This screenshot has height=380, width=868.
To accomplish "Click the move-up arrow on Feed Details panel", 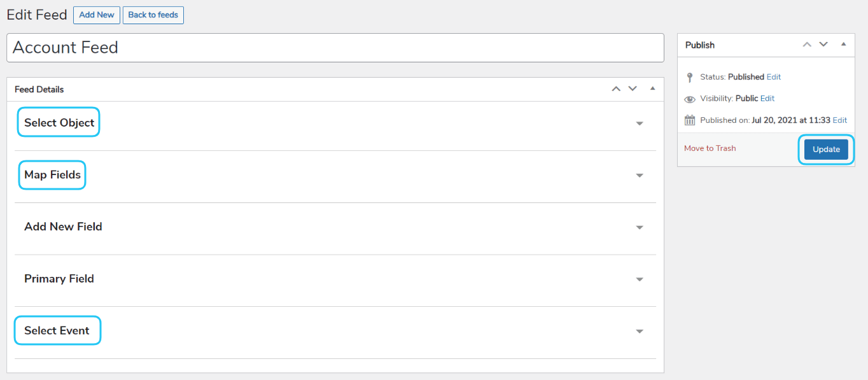I will click(x=616, y=88).
